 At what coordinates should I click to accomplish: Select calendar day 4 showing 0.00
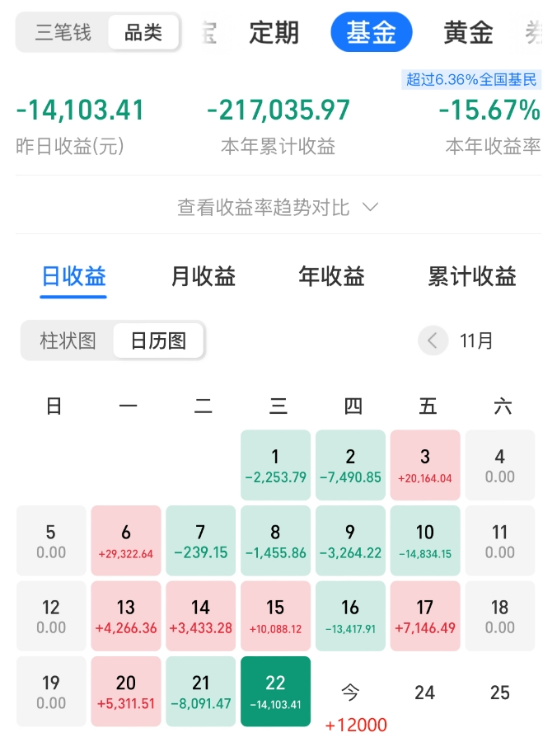tap(500, 465)
